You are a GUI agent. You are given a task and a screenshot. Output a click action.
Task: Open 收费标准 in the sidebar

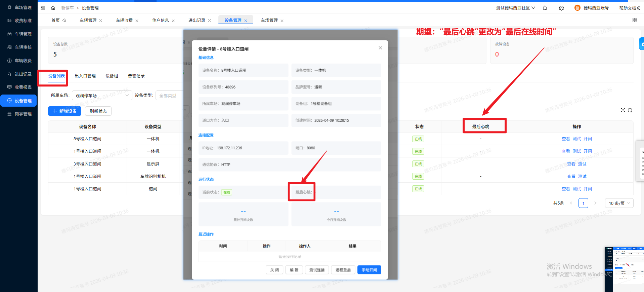point(19,21)
